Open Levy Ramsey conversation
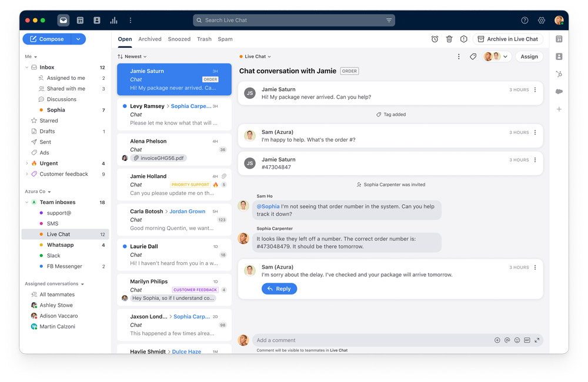 tap(175, 115)
